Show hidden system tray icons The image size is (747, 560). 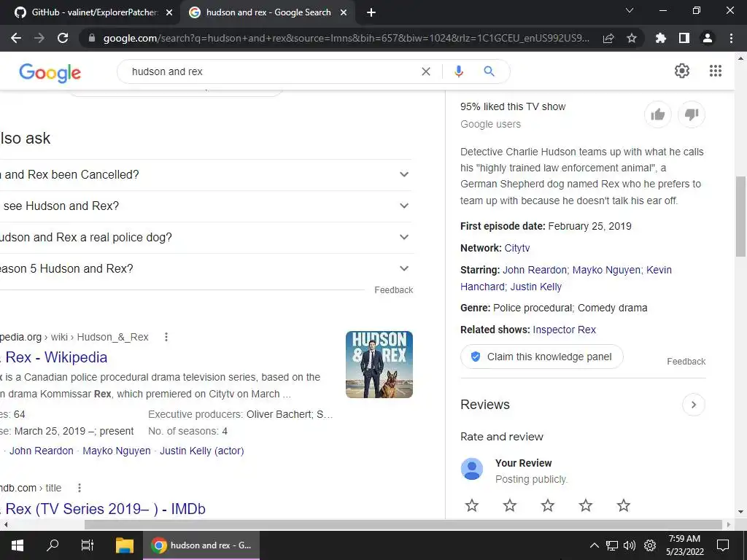(x=594, y=545)
